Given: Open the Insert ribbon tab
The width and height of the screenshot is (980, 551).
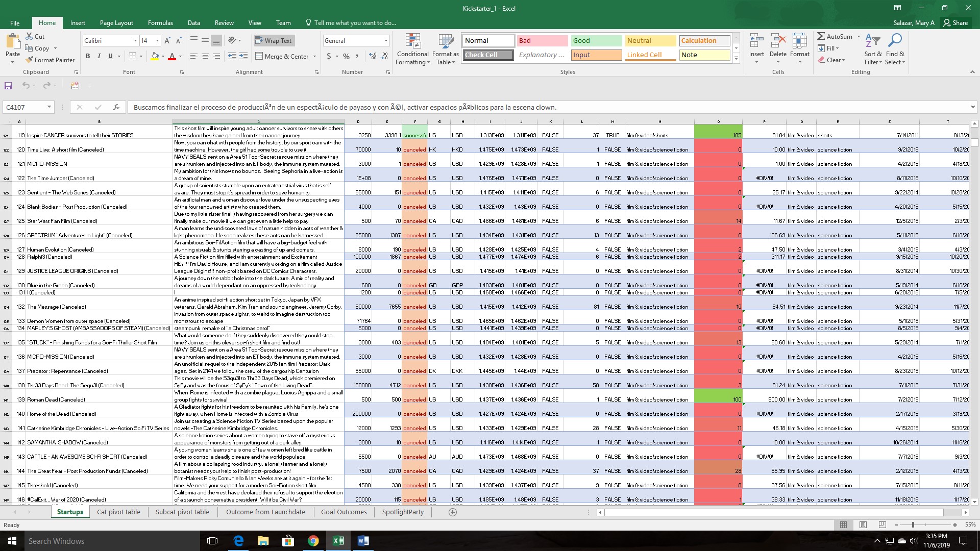Looking at the screenshot, I should tap(78, 23).
